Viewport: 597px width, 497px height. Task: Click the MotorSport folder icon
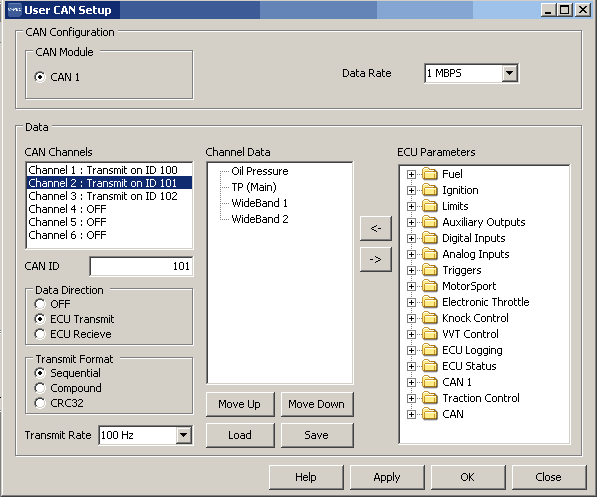(x=430, y=286)
